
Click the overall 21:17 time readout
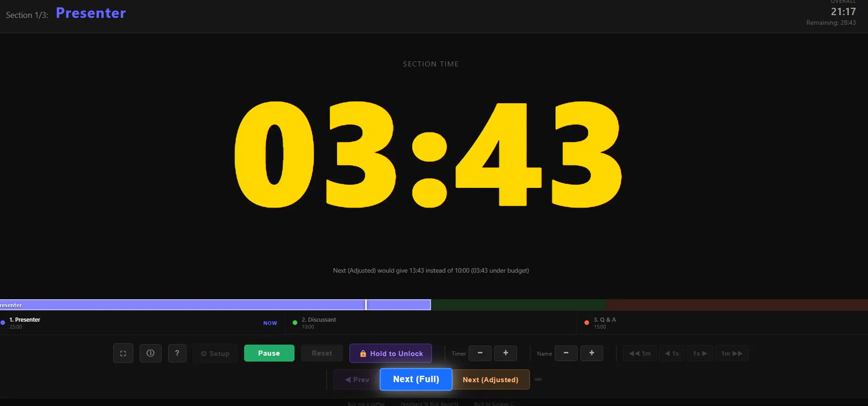(x=843, y=12)
